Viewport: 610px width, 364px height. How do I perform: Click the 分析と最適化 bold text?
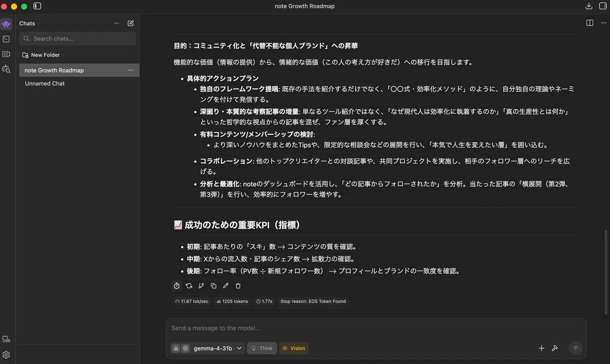click(x=220, y=184)
